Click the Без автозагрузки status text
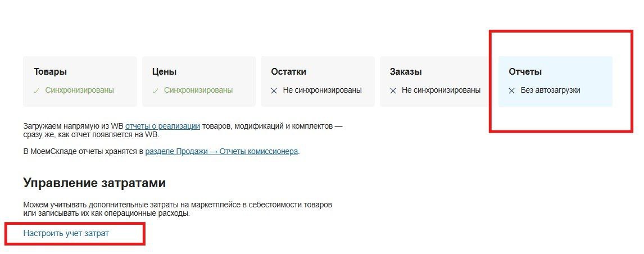This screenshot has width=644, height=254. click(x=550, y=90)
